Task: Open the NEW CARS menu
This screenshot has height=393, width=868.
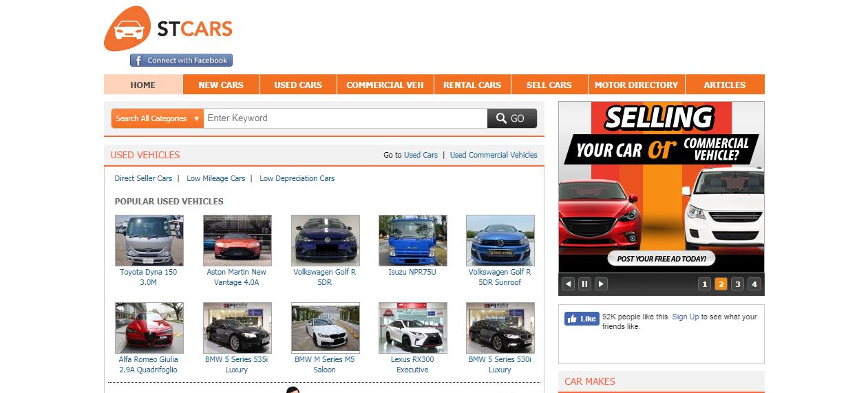Action: click(x=221, y=85)
